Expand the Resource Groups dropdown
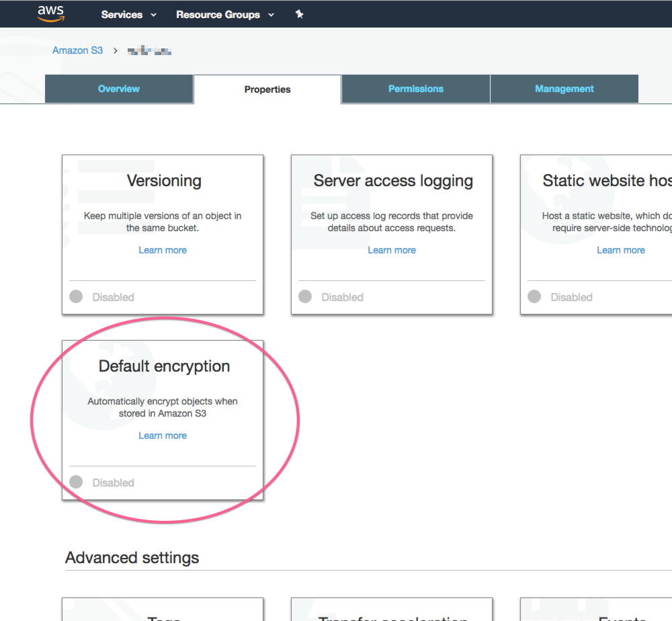 pos(225,15)
